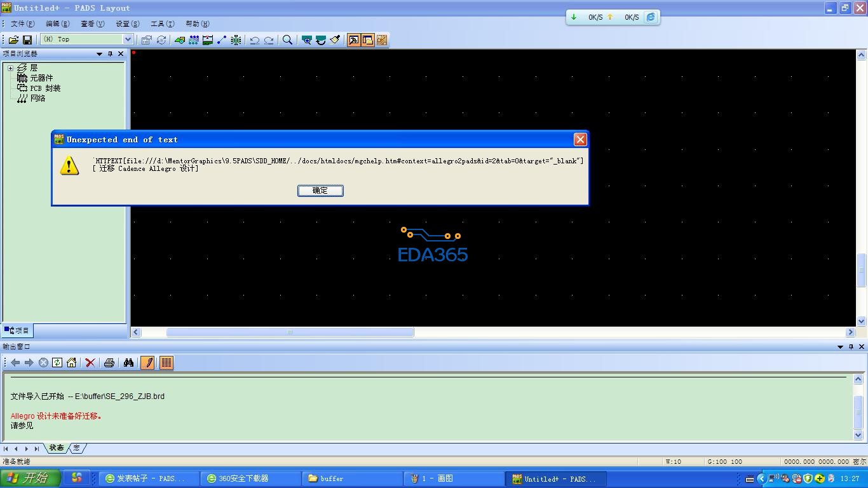Open the 查看(V) menu
This screenshot has width=868, height=488.
(93, 24)
